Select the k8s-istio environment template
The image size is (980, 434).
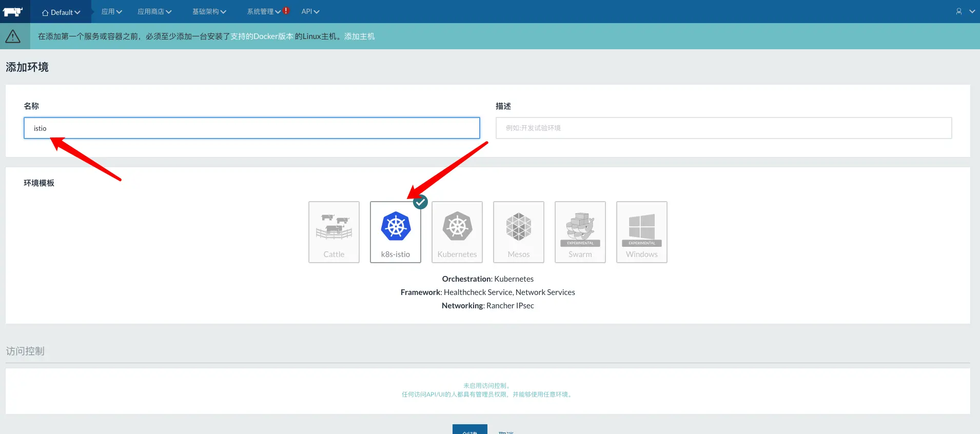click(396, 232)
